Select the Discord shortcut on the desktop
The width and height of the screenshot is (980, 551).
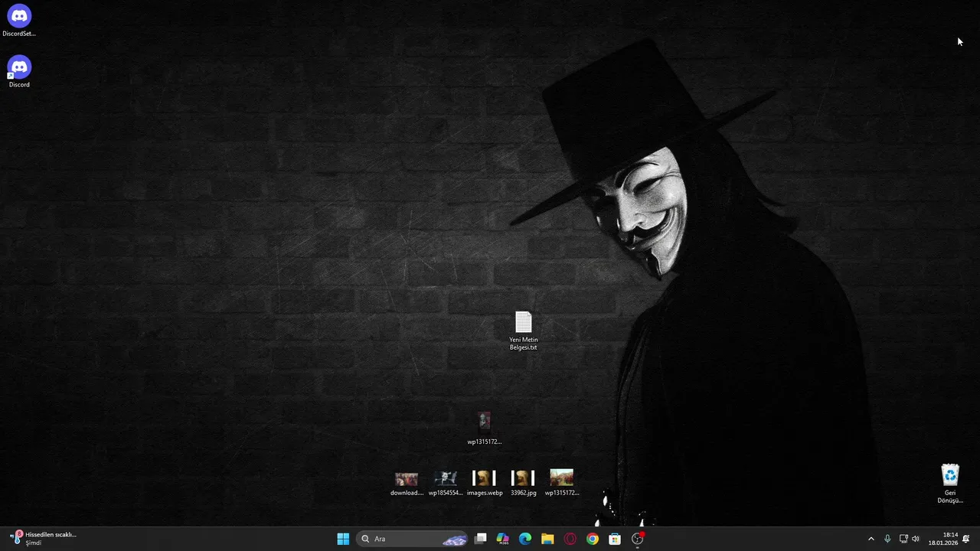tap(19, 72)
